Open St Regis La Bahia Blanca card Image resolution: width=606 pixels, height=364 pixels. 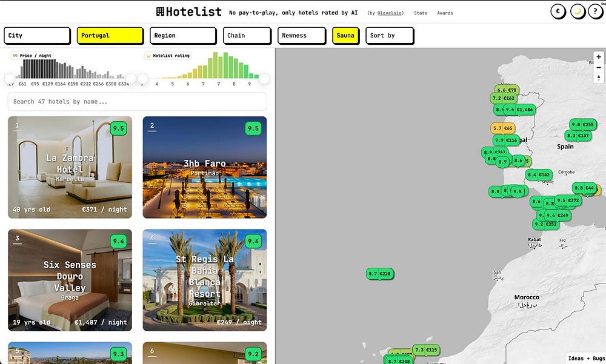204,280
